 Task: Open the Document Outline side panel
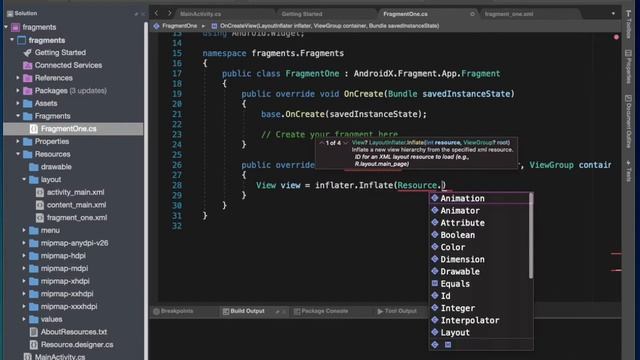(629, 121)
